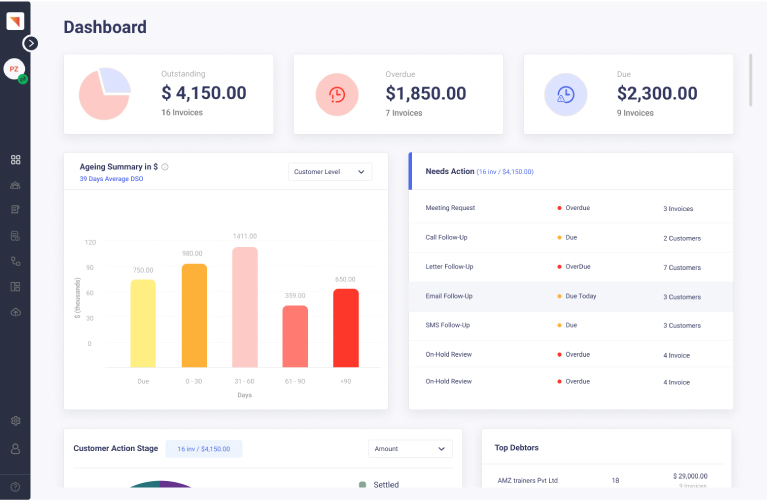This screenshot has width=767, height=501.
Task: Open the customers group icon in sidebar
Action: pos(16,185)
